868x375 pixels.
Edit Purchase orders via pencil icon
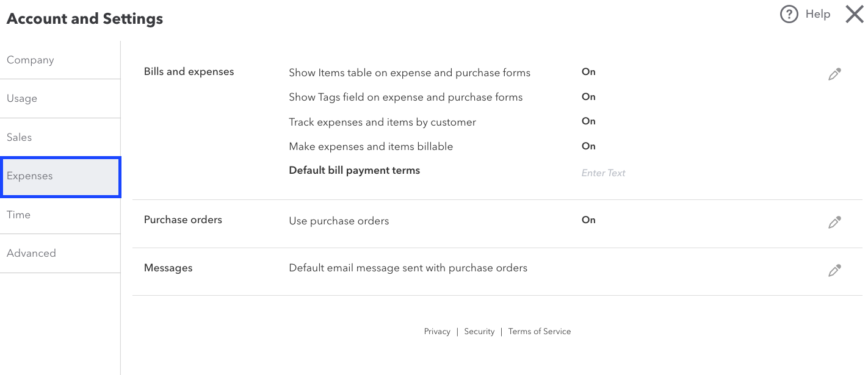834,223
